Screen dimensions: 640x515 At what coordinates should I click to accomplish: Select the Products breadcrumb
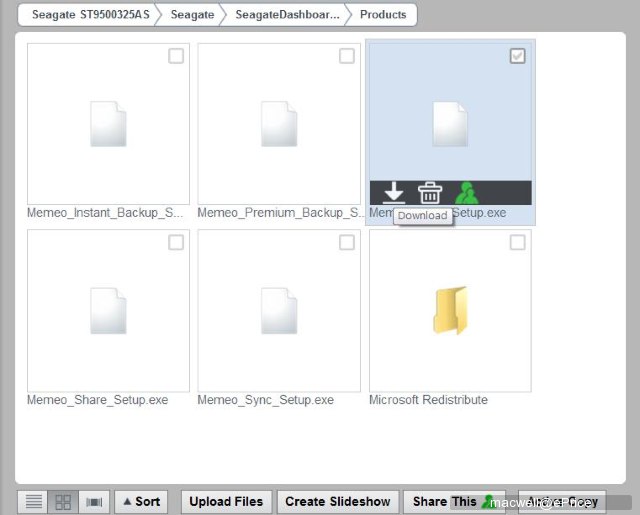click(x=383, y=15)
